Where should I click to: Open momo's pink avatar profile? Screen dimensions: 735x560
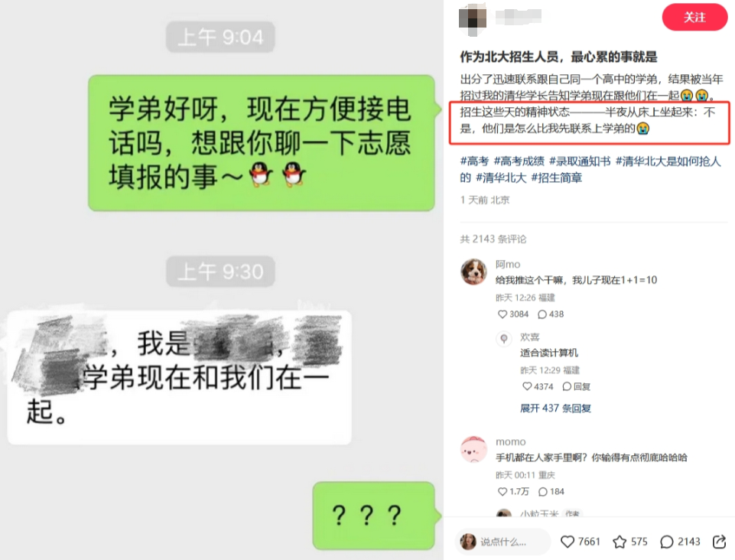pyautogui.click(x=473, y=449)
